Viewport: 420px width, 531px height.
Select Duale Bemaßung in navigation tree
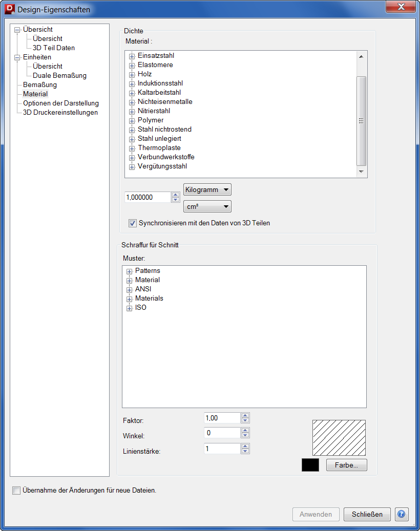pyautogui.click(x=59, y=75)
